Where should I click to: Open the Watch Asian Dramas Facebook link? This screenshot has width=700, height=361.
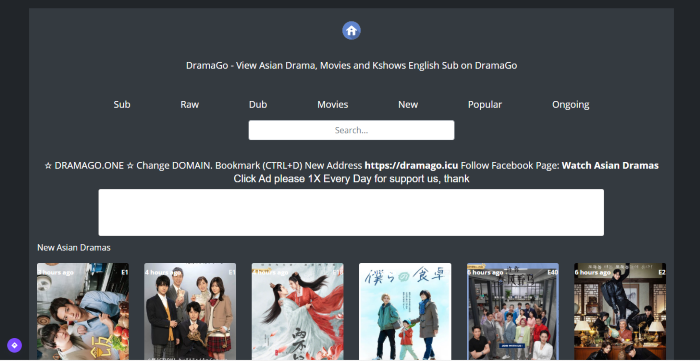tap(610, 166)
